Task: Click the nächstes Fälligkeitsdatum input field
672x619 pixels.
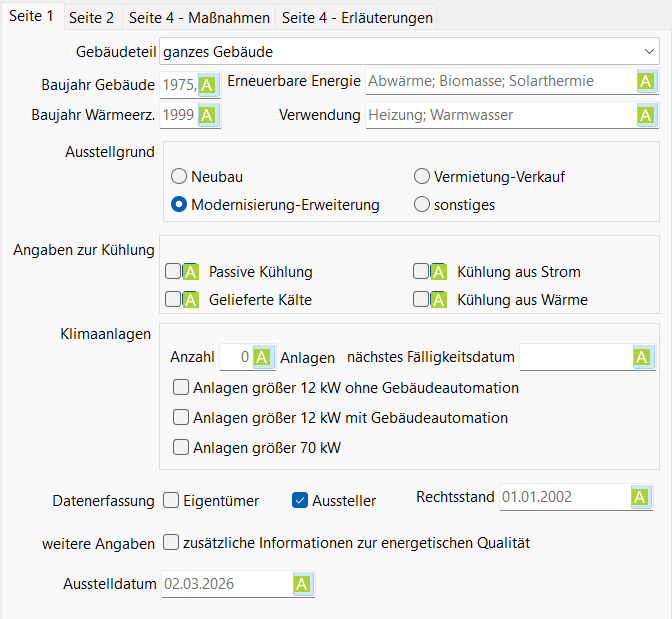Action: (x=576, y=357)
